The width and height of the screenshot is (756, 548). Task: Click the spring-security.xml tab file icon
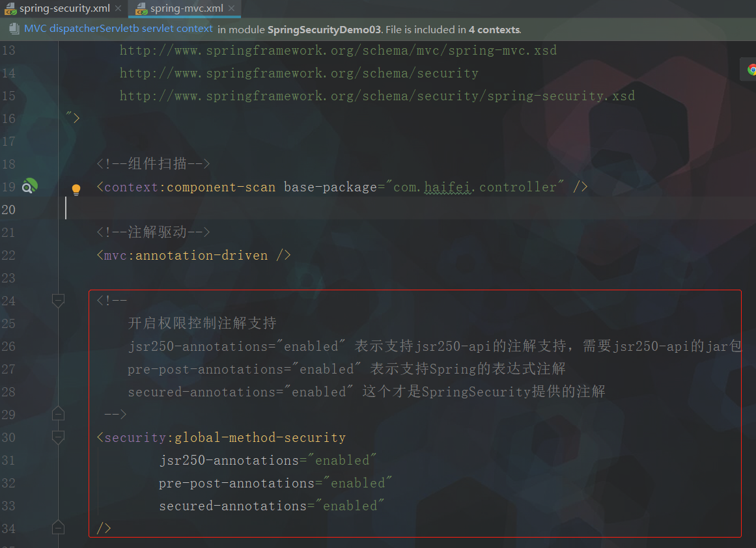point(10,8)
